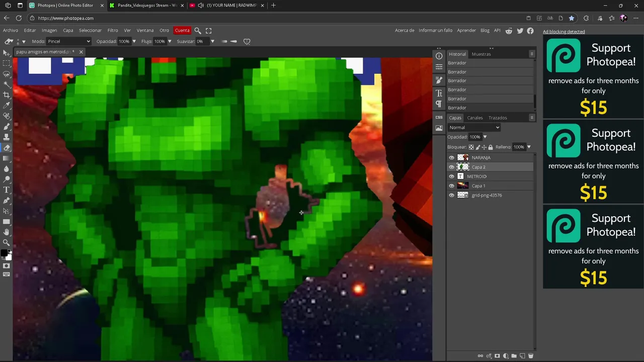Toggle lock all padlock
The image size is (644, 362).
[491, 147]
